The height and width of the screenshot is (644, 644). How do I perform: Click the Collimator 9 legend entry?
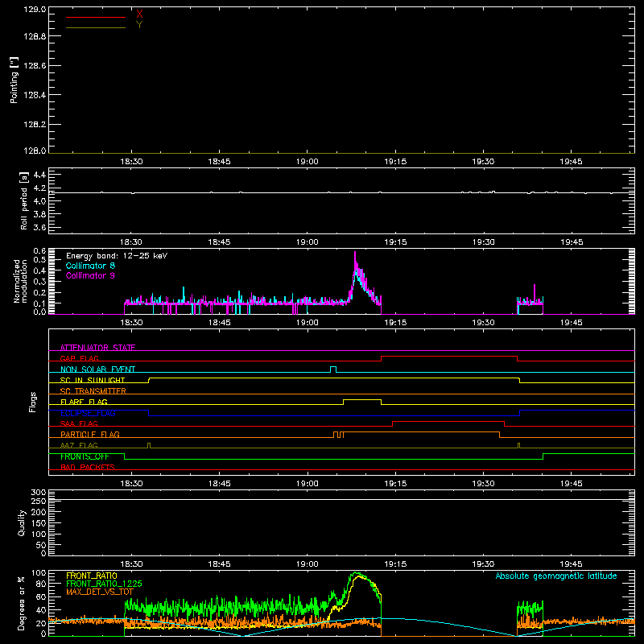[x=90, y=275]
